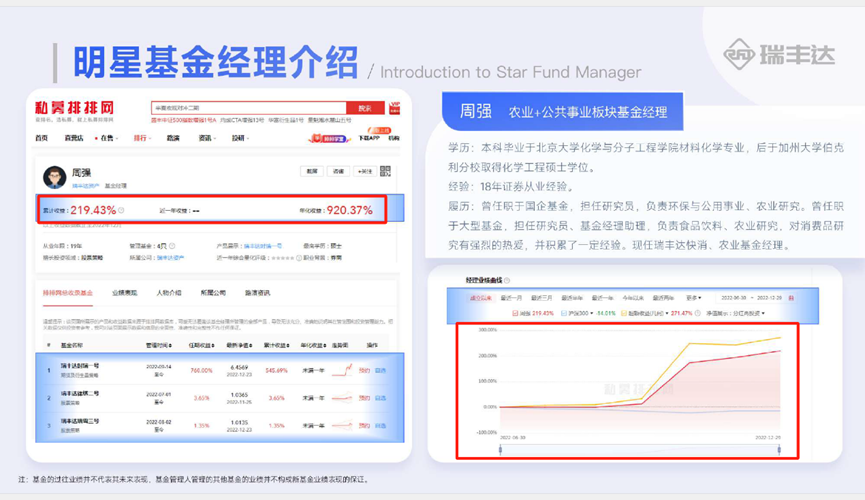Click 周强's avatar picture
865x500 pixels.
(55, 177)
